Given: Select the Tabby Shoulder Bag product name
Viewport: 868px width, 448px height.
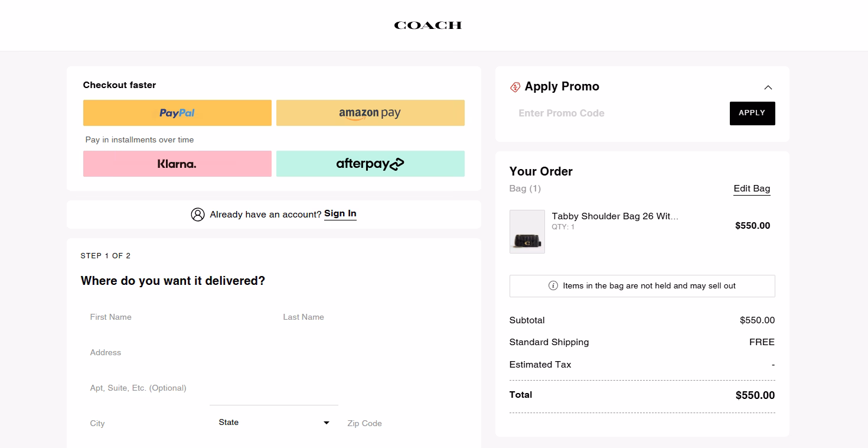Looking at the screenshot, I should tap(615, 216).
